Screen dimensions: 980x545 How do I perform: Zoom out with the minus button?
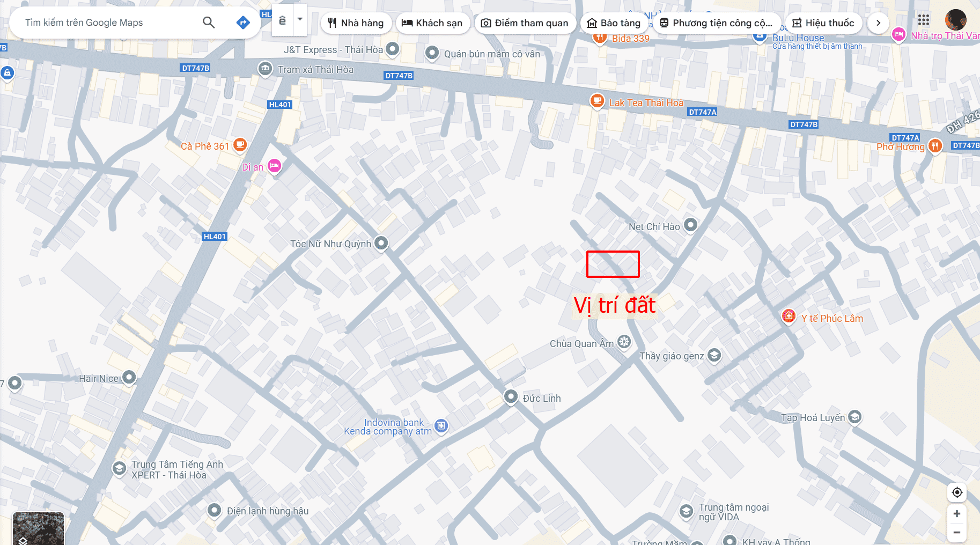click(957, 532)
